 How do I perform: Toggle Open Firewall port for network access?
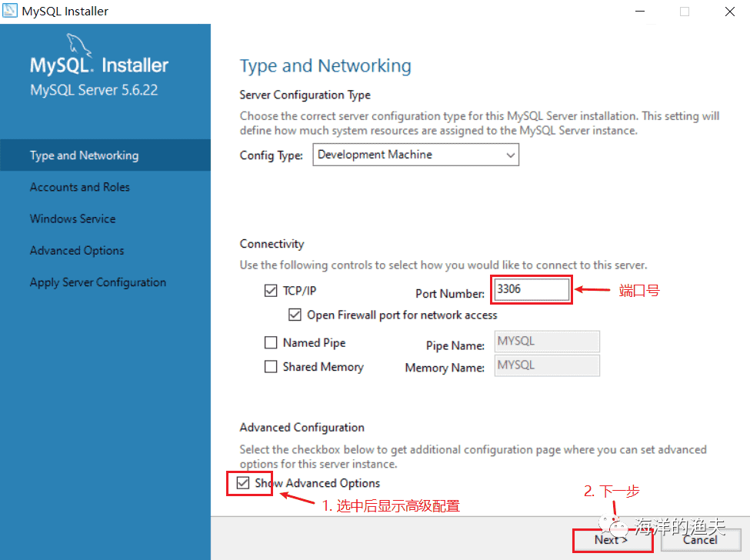(295, 315)
